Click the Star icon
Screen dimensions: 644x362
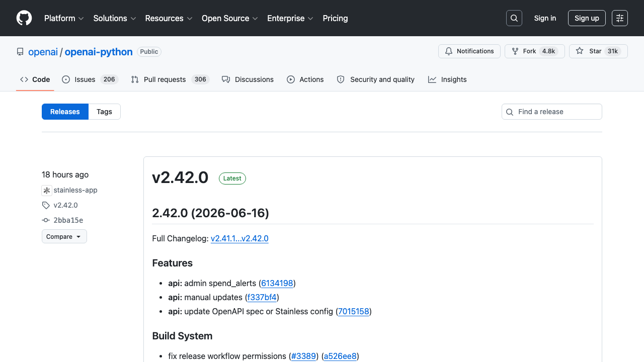click(580, 51)
